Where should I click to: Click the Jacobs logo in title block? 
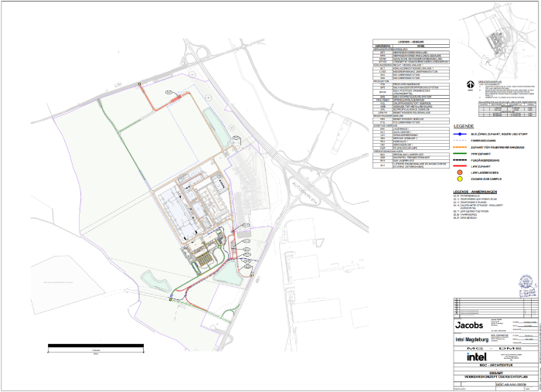tap(469, 326)
